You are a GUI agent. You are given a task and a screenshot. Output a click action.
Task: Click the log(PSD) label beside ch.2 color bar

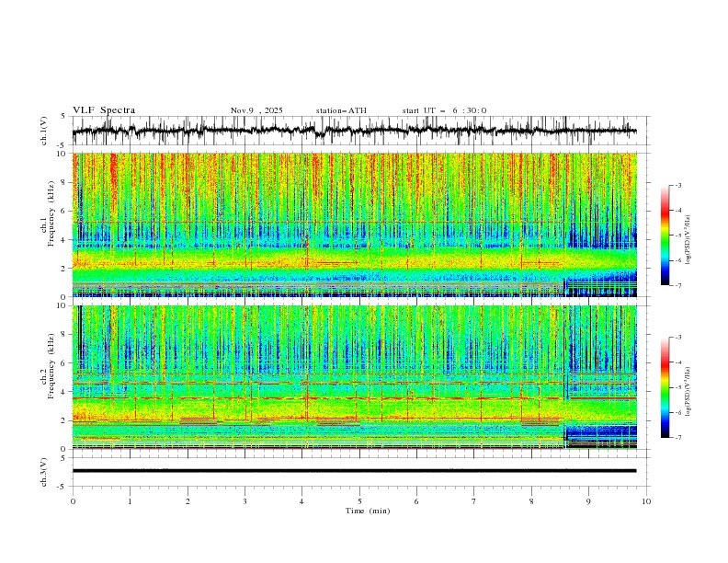point(688,392)
